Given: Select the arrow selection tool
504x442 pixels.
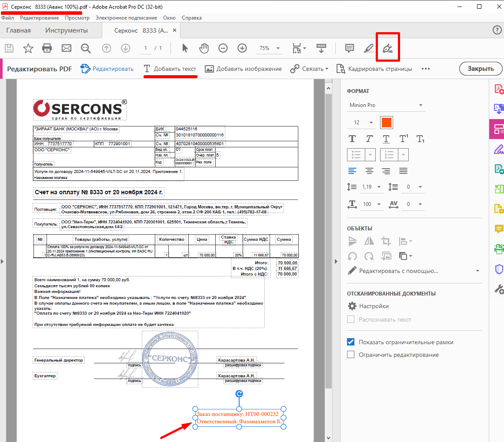Looking at the screenshot, I should point(185,48).
